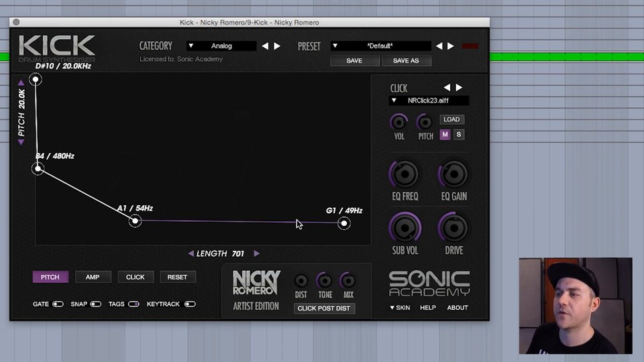Increase length with right arrow
Screen dimensions: 644x362
click(x=257, y=253)
